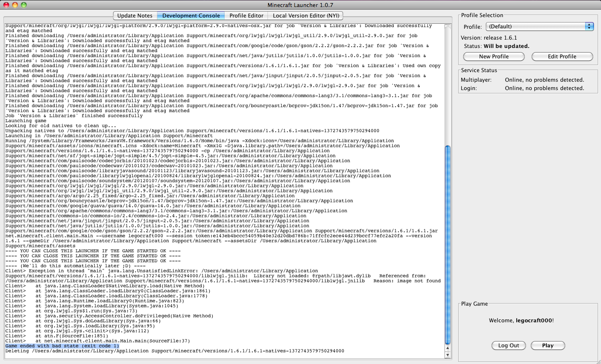This screenshot has width=601, height=364.
Task: Click the Edit Profile button
Action: (562, 57)
